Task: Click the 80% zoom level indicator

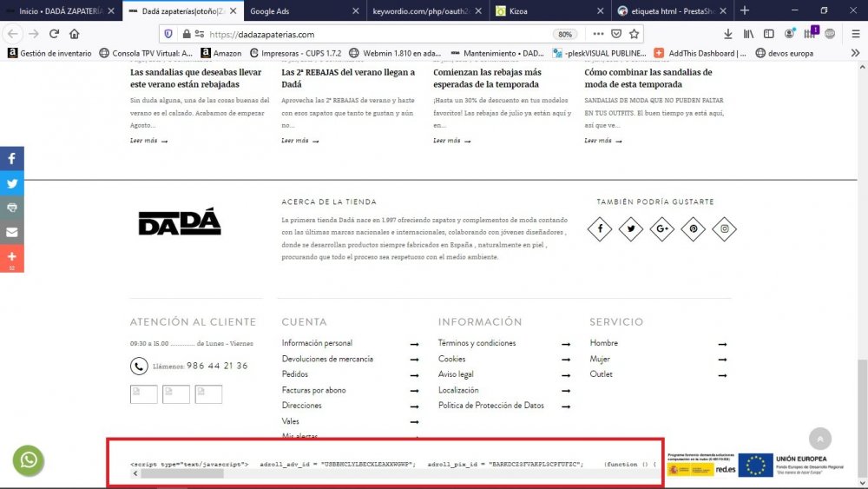Action: tap(565, 35)
